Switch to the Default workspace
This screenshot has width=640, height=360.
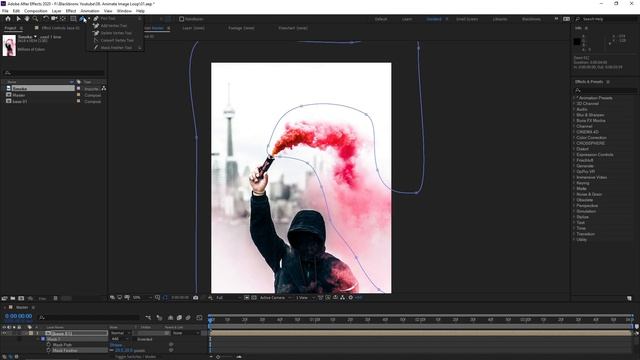(381, 19)
